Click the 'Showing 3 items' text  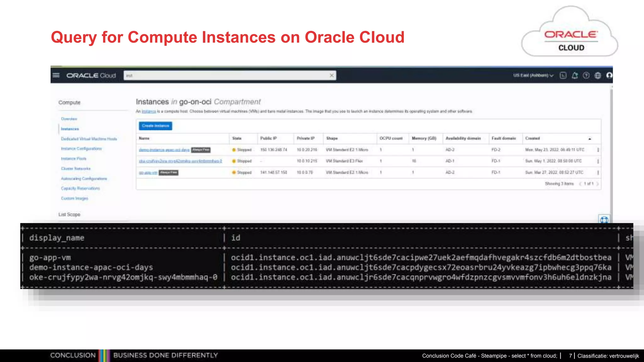[x=559, y=184]
